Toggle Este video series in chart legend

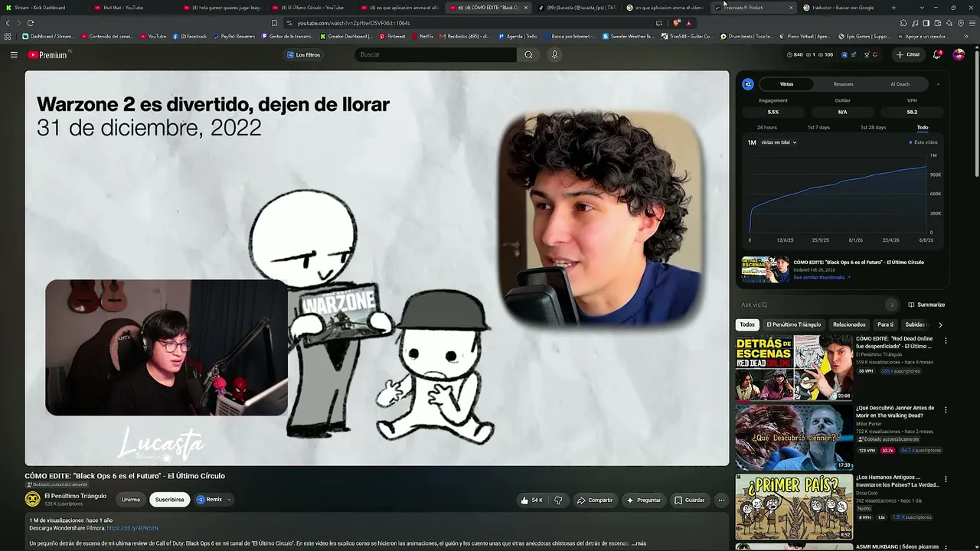(923, 142)
